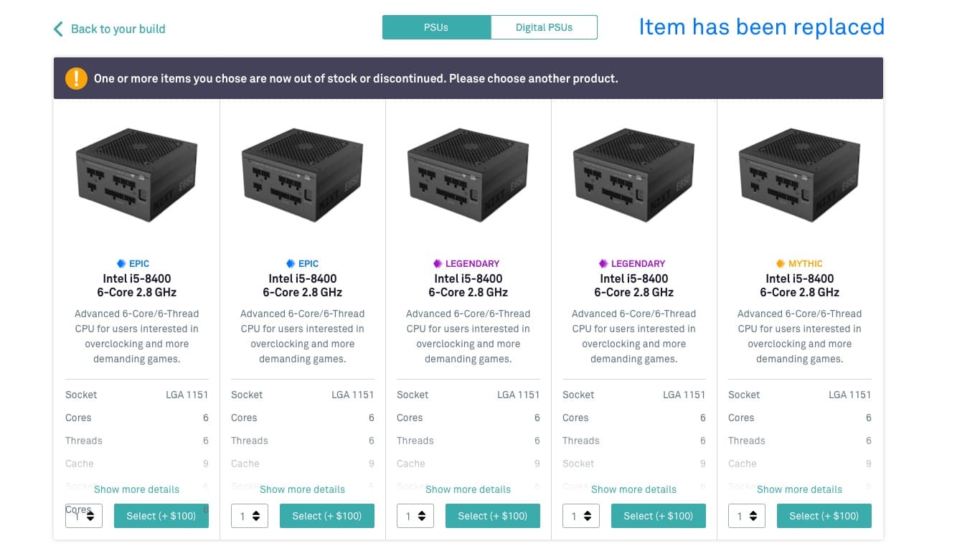Click the orange MYTHIC badge icon

781,263
